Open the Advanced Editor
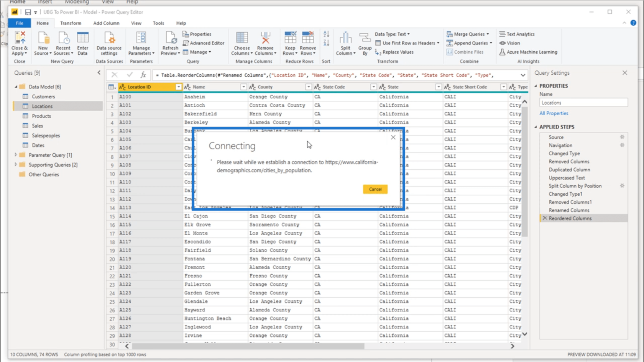 [204, 43]
